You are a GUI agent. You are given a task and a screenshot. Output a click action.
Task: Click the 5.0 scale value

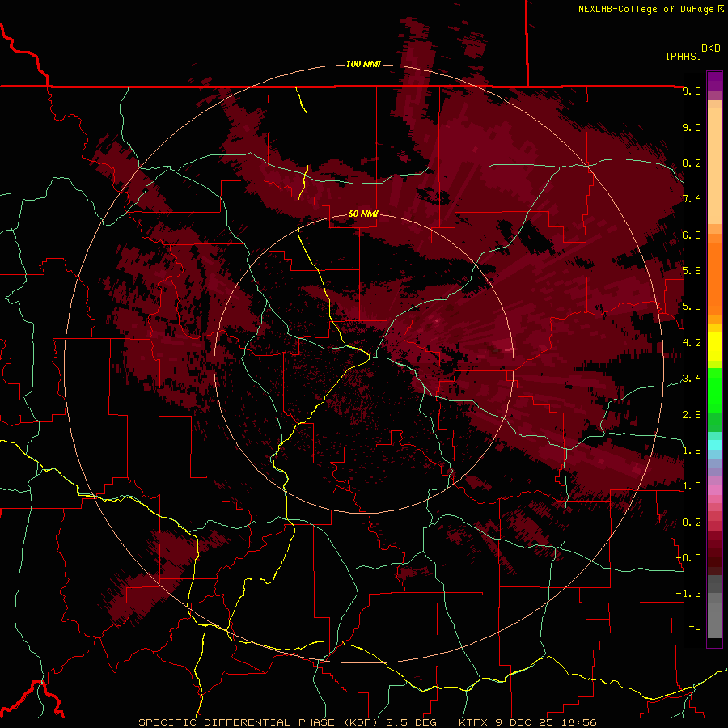692,307
